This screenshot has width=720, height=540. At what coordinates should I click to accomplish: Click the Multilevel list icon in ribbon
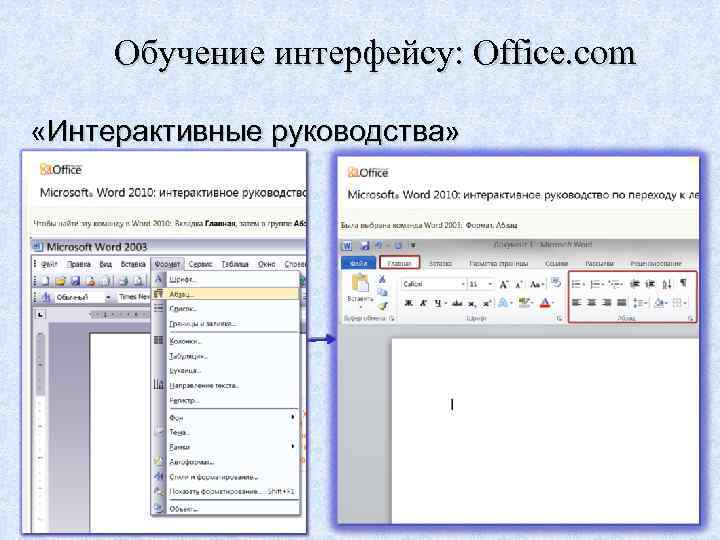(x=613, y=284)
